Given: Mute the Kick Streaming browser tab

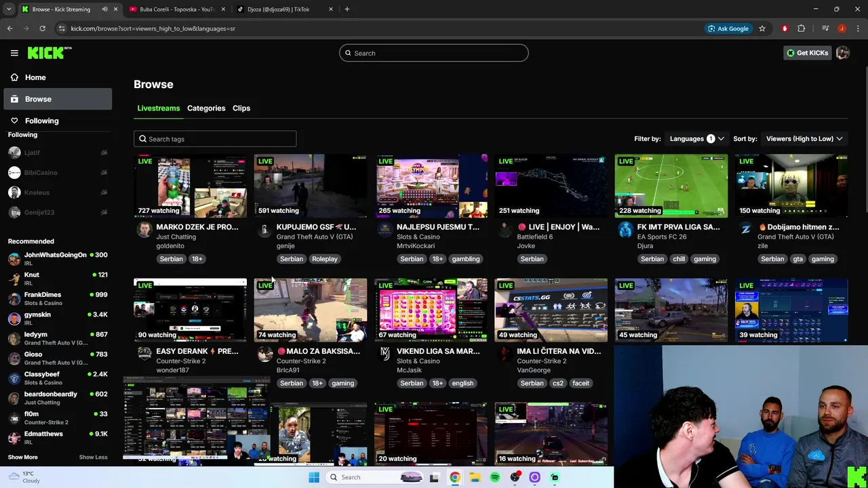Looking at the screenshot, I should point(104,9).
